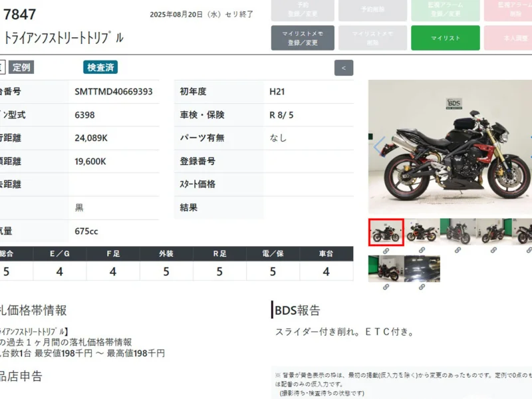The width and height of the screenshot is (532, 399).
Task: Select price range text 最安値198千円 ~ 最高値198千円
Action: [x=100, y=354]
